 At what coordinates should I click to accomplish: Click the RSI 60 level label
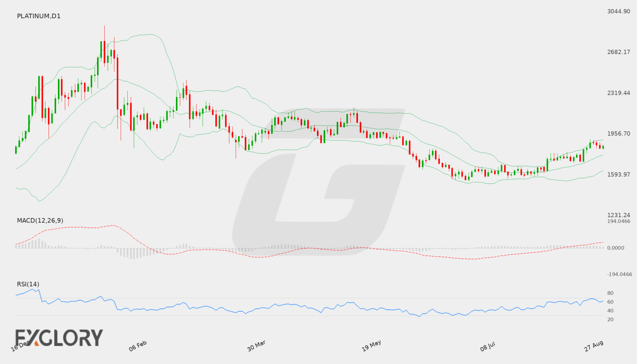[610, 302]
